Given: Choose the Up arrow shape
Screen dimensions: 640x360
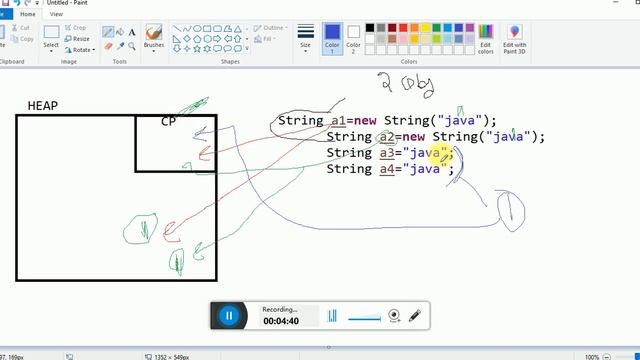Looking at the screenshot, I should 238,39.
